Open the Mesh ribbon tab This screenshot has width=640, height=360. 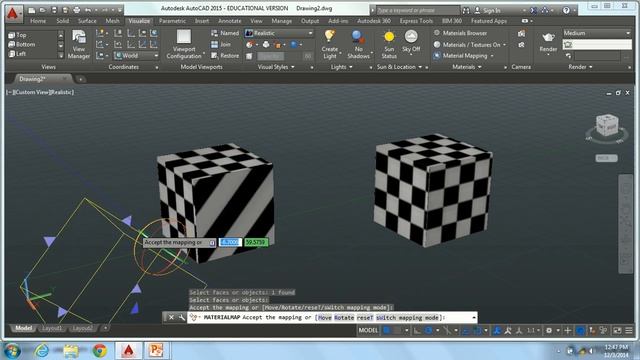click(x=113, y=21)
